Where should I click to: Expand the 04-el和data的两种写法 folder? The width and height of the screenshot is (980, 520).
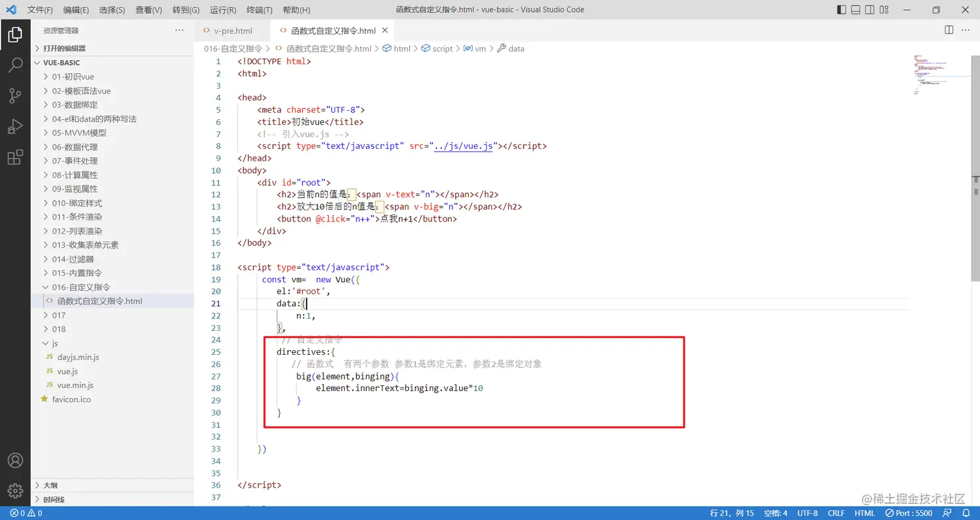pos(112,119)
